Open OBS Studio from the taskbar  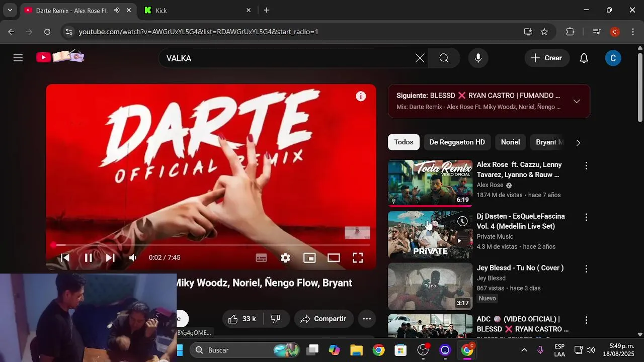pos(423,350)
